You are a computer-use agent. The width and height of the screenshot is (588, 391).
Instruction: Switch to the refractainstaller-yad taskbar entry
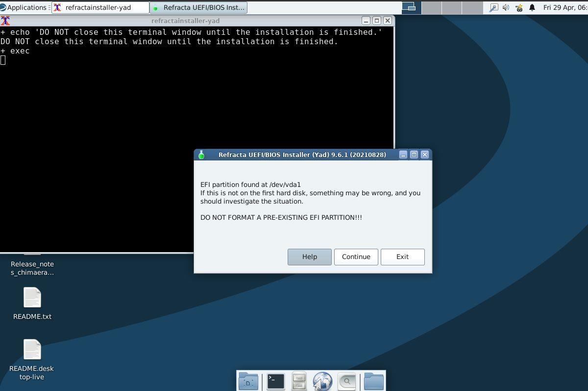pyautogui.click(x=100, y=7)
